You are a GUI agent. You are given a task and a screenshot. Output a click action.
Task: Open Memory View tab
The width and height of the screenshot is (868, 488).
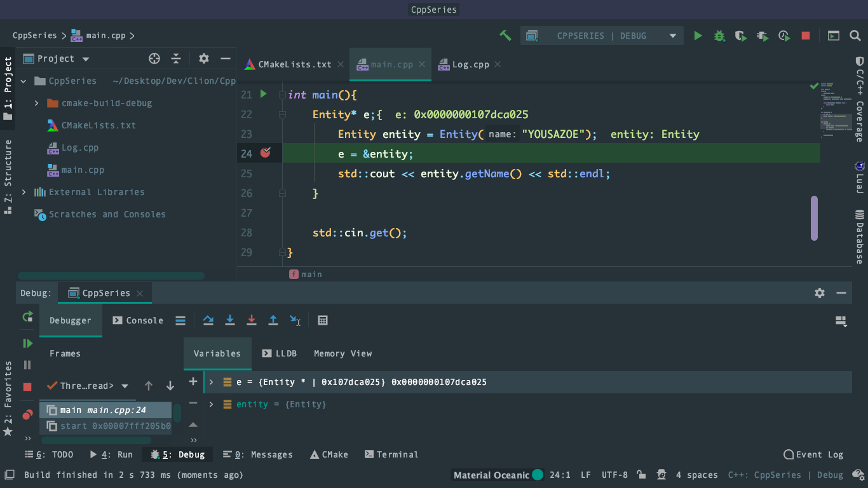342,353
